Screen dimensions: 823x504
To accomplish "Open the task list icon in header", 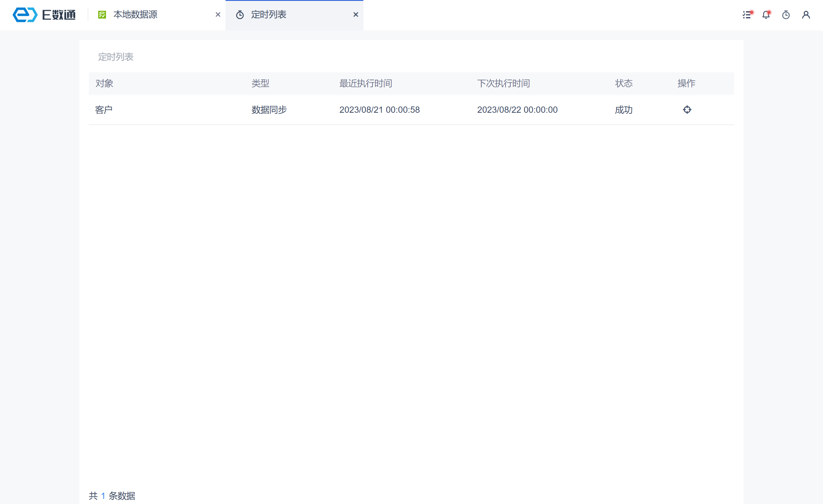I will tap(747, 15).
